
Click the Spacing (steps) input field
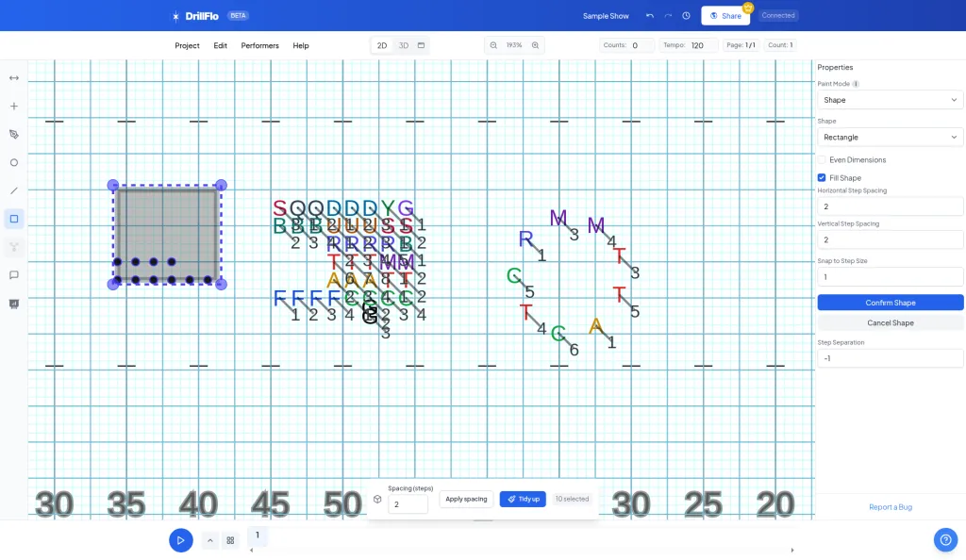point(408,504)
